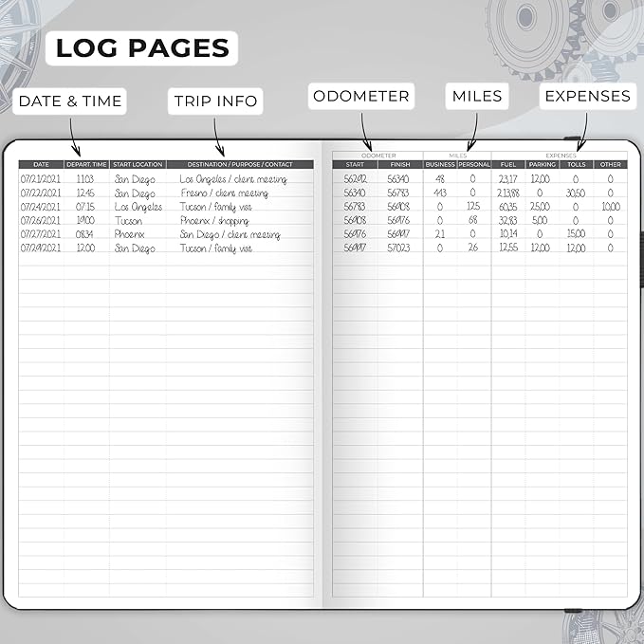Click the DATE column header
Viewport: 644px width, 644px height.
pyautogui.click(x=41, y=165)
